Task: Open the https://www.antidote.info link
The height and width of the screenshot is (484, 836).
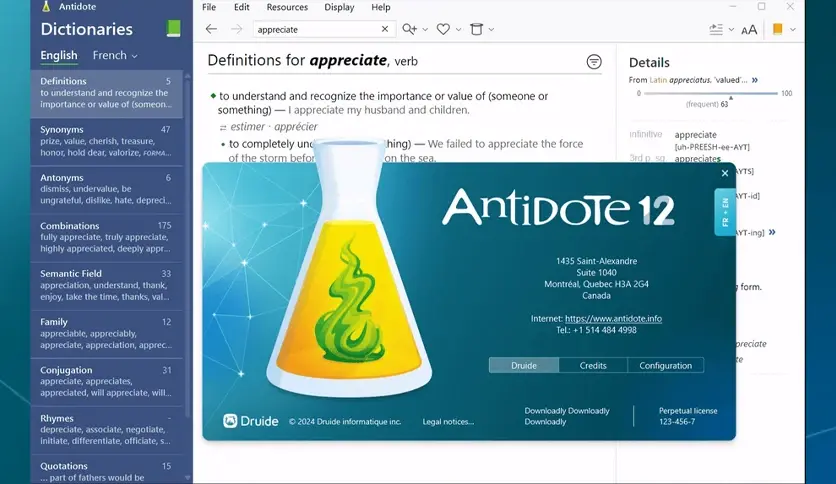Action: coord(613,318)
